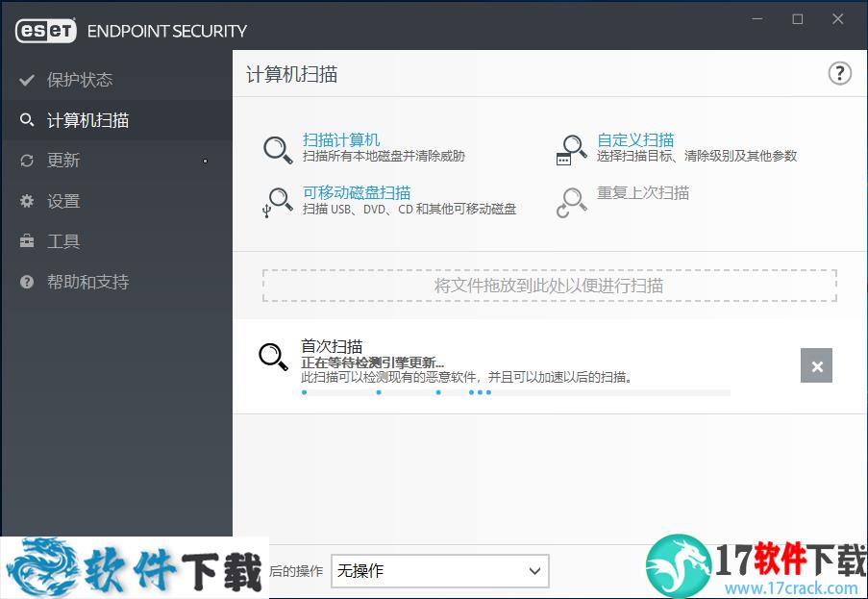This screenshot has height=599, width=868.
Task: Click the 可移动磁盘扫描 USB magnifier icon
Action: [278, 203]
